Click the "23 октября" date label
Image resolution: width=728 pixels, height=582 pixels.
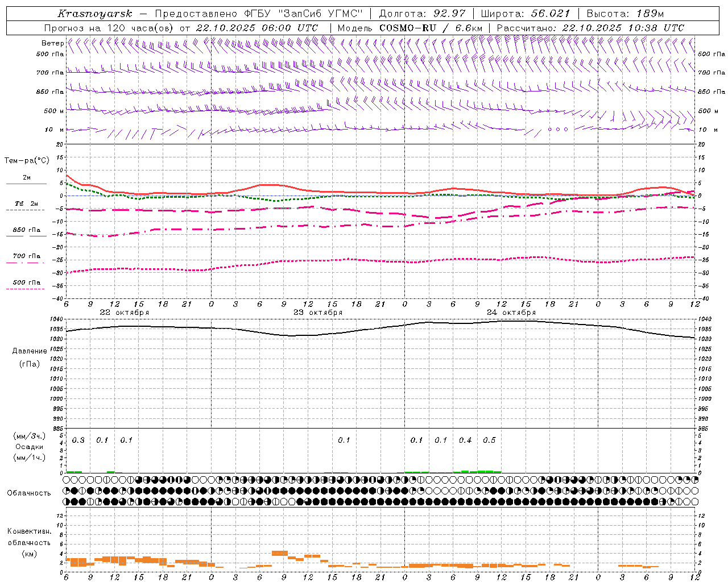(317, 313)
